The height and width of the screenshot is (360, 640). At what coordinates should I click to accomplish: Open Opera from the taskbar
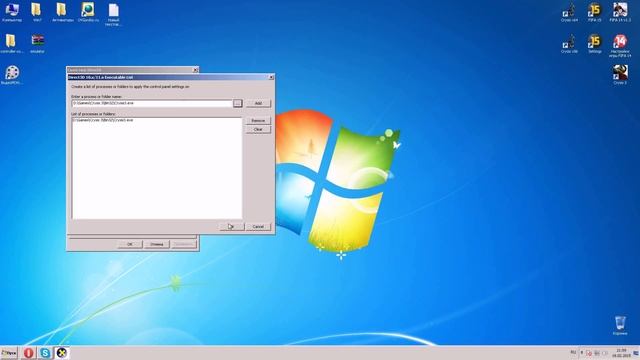point(28,353)
